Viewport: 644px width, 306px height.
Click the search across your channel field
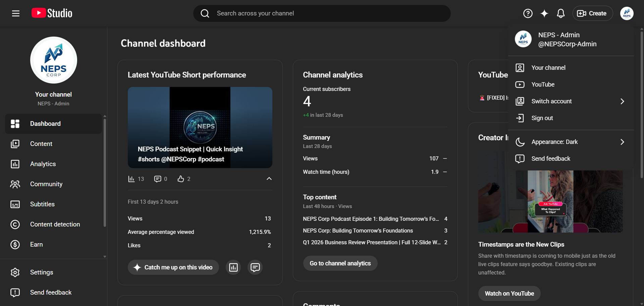[x=322, y=13]
